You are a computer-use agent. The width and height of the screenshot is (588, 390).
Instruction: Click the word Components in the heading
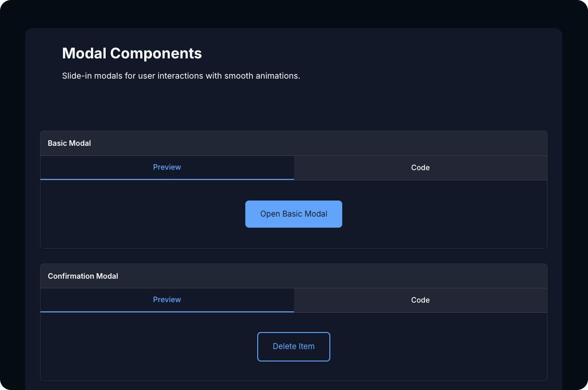click(156, 53)
